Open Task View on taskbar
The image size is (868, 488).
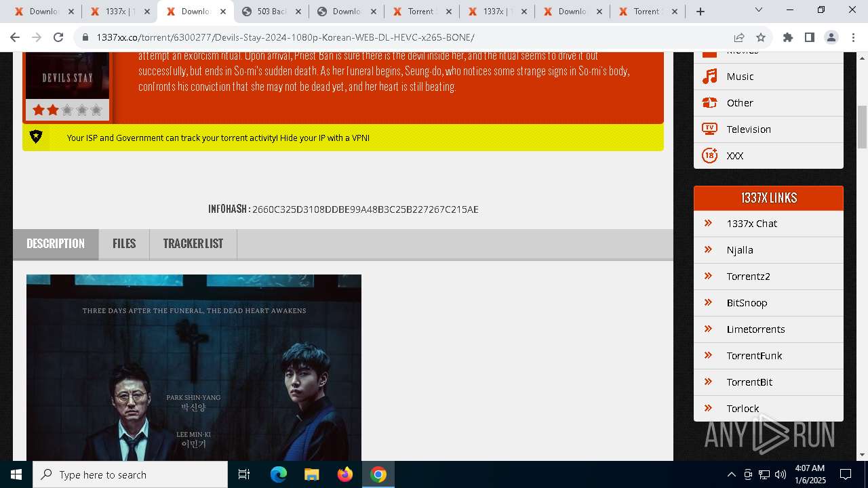tap(244, 474)
